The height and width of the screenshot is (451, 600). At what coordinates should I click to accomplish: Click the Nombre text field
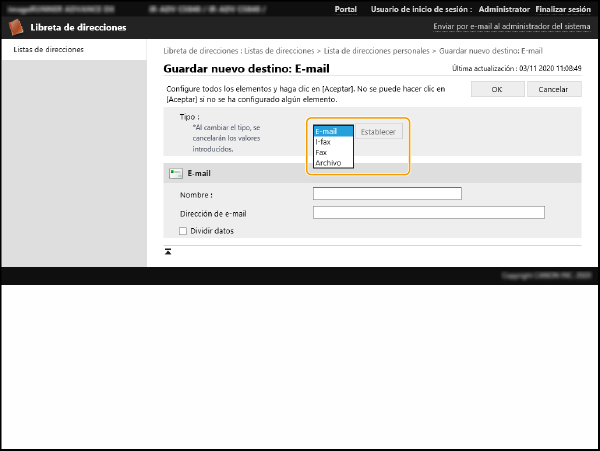point(387,194)
